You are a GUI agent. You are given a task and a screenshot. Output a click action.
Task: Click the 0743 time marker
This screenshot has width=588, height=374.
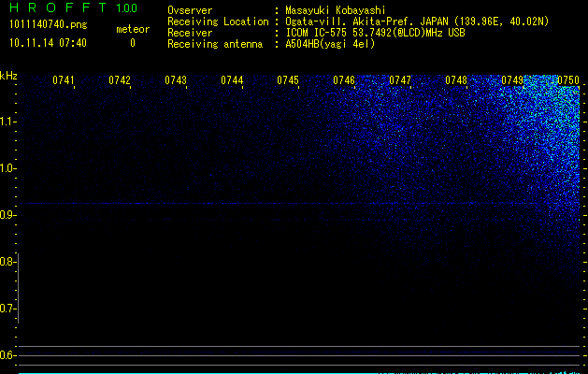(x=176, y=80)
